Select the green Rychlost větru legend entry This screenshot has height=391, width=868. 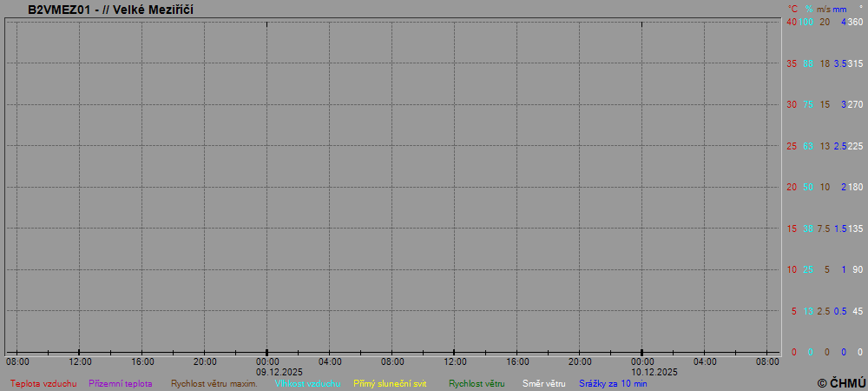tap(477, 383)
